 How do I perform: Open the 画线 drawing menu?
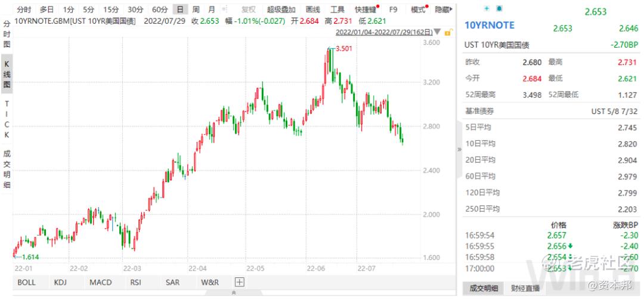[313, 10]
